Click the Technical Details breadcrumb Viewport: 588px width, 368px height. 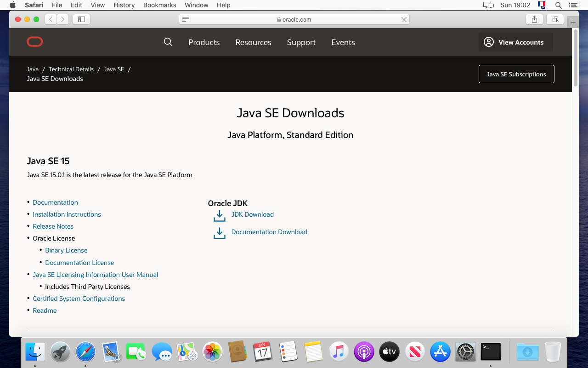click(x=71, y=69)
